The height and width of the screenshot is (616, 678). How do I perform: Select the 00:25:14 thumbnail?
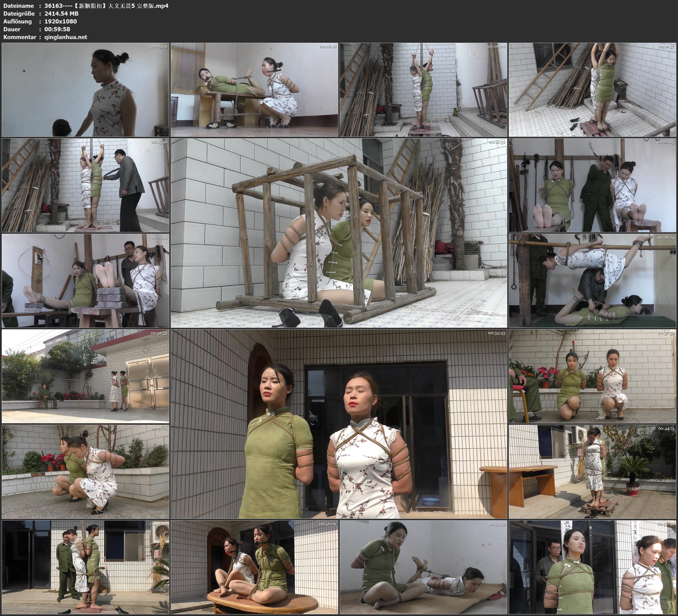(85, 281)
